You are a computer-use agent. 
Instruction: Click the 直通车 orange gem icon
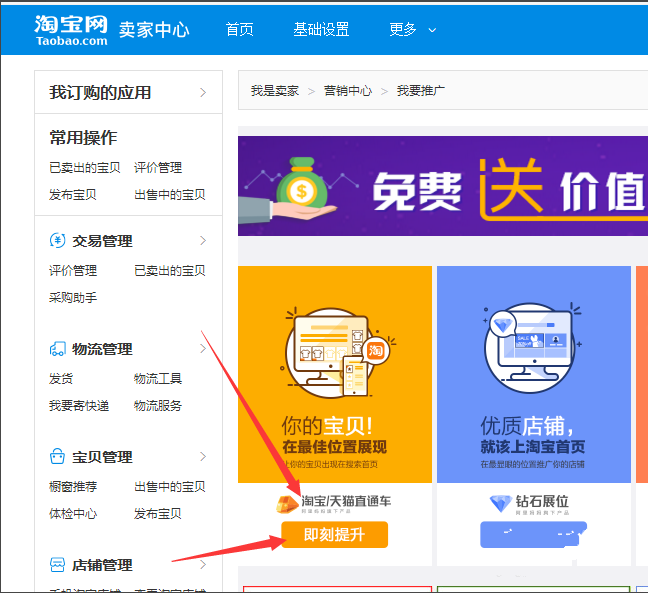click(288, 504)
